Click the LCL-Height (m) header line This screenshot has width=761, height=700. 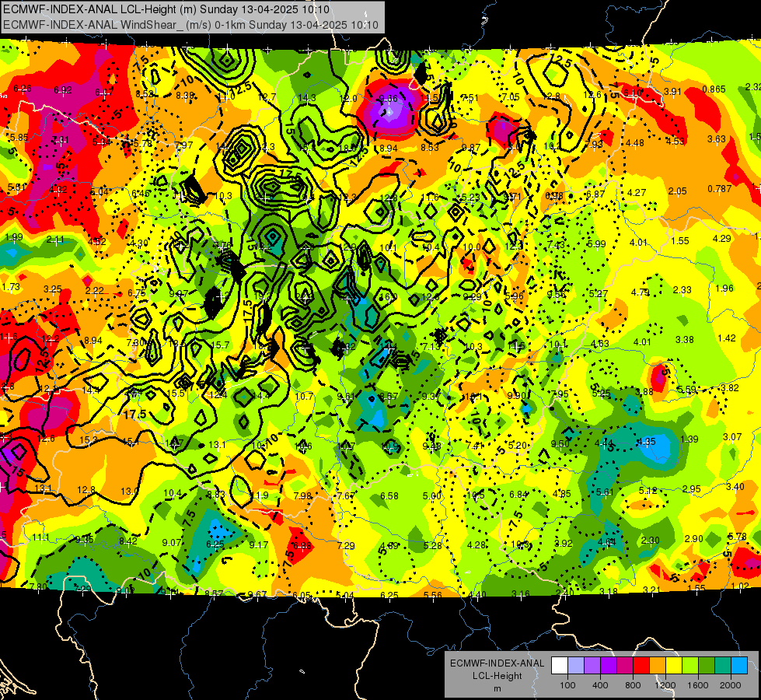[166, 9]
